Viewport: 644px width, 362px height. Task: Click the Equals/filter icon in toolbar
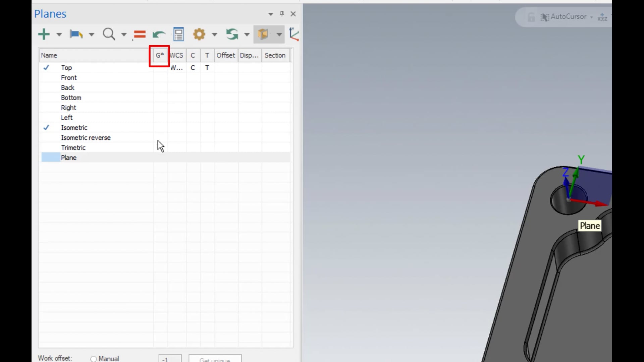139,35
